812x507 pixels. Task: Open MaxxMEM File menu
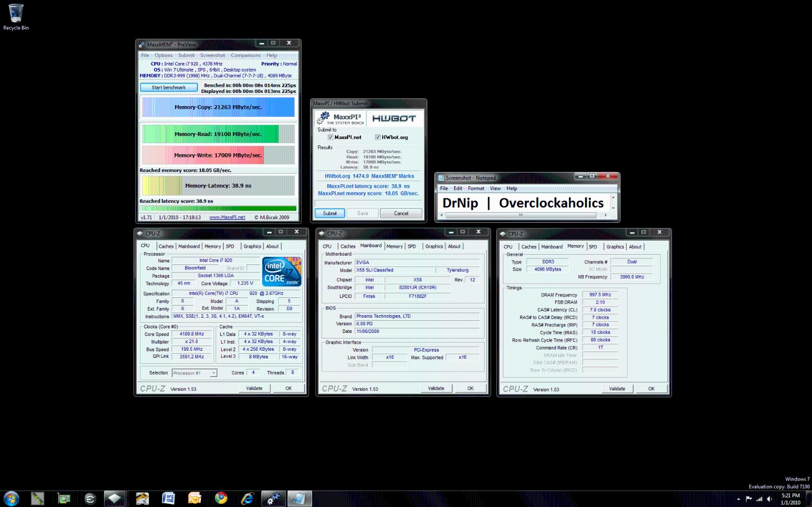[145, 55]
